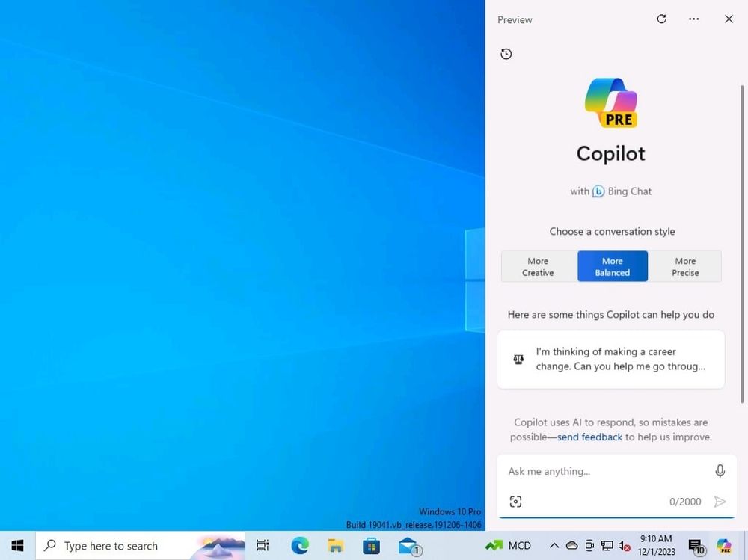Activate the microphone voice input
Viewport: 748px width, 560px height.
[x=720, y=471]
